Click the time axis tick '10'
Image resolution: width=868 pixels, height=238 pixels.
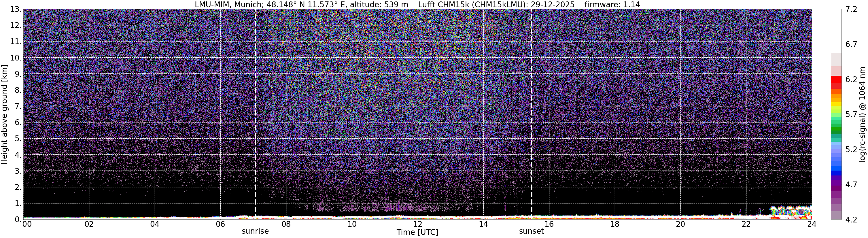(x=352, y=224)
